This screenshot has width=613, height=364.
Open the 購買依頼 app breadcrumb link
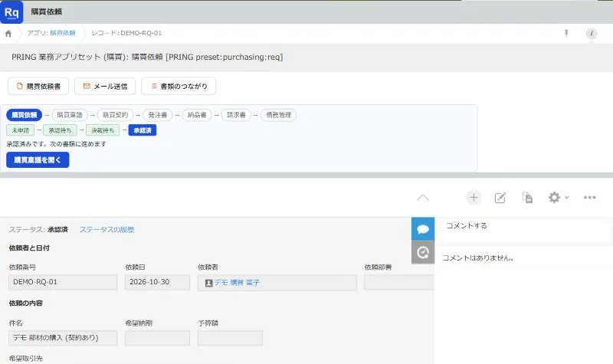[x=63, y=33]
